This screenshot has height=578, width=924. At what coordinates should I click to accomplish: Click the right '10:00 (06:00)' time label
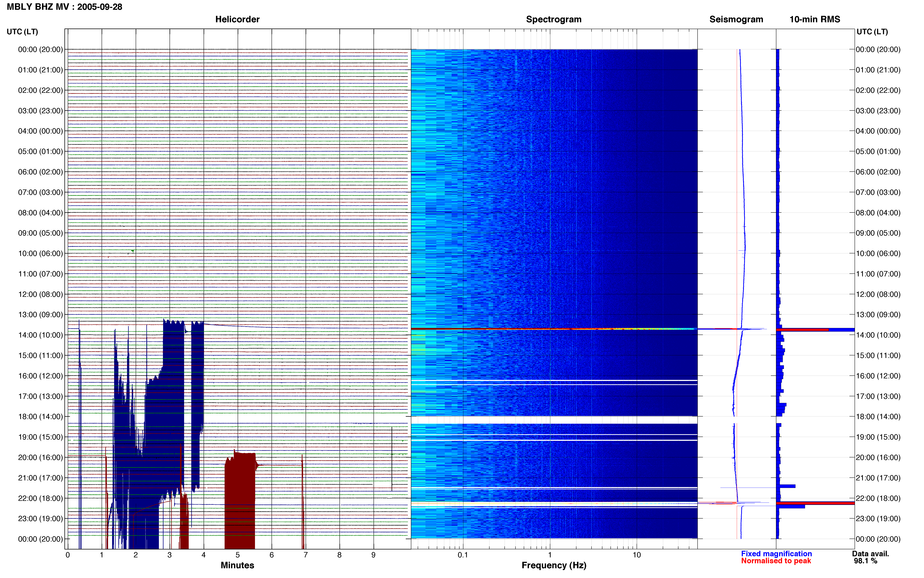click(x=878, y=253)
